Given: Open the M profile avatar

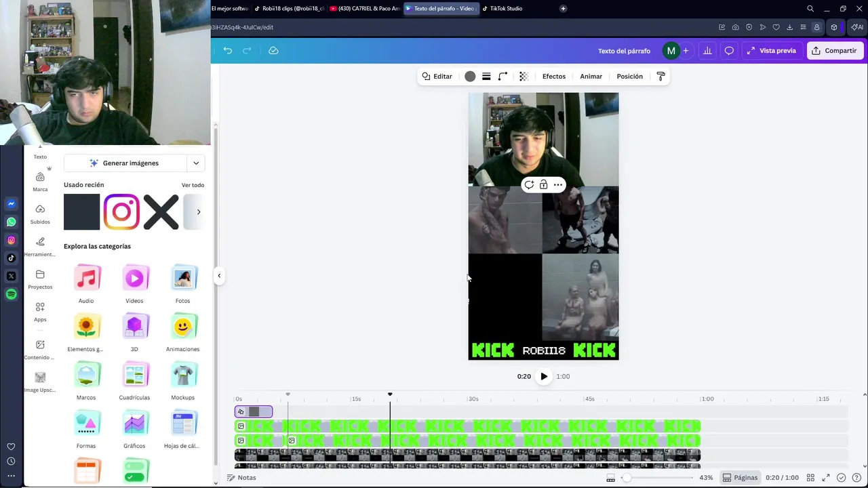Looking at the screenshot, I should tap(671, 51).
